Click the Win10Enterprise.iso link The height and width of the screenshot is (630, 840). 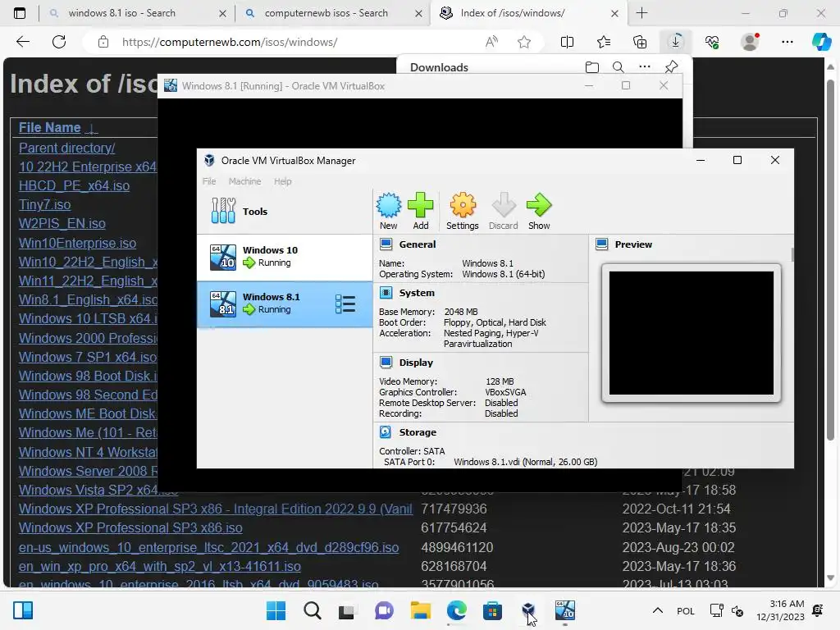[x=77, y=243]
